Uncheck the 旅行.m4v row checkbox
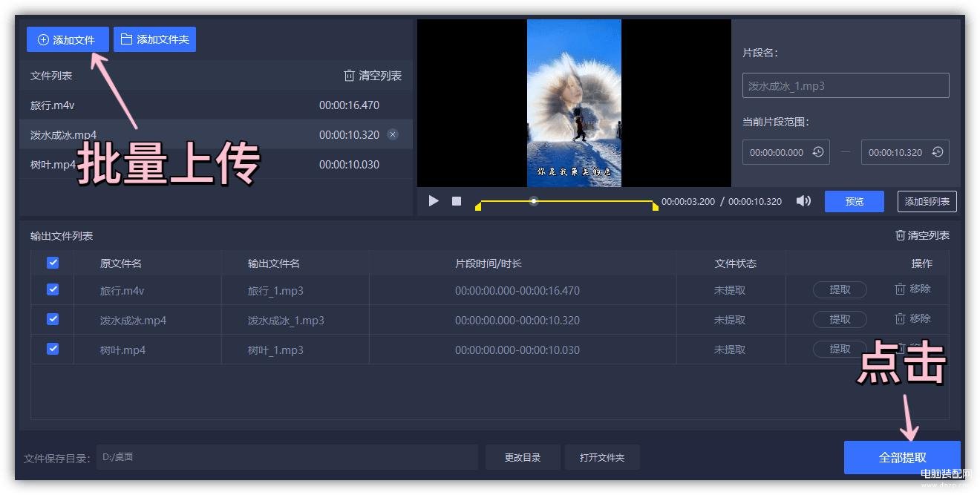The image size is (980, 495). click(x=53, y=289)
